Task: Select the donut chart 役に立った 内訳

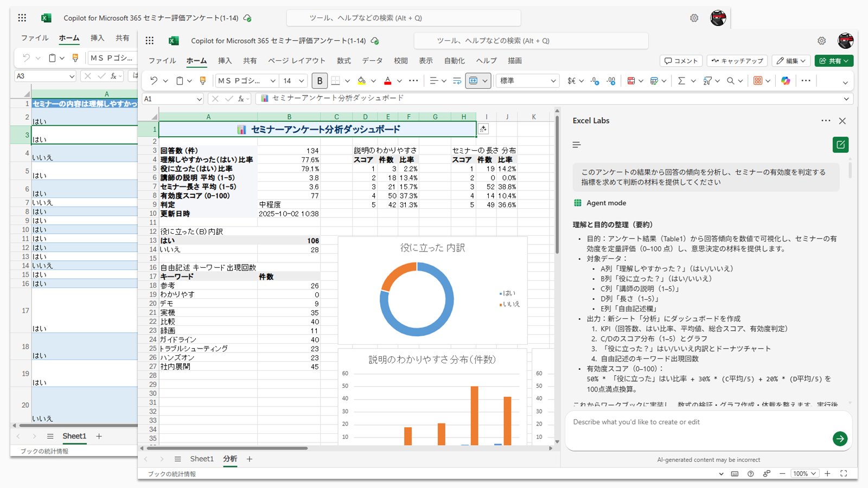Action: 432,291
